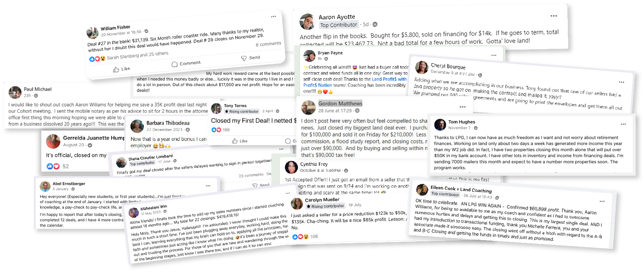Open Cheryl Bourque's profile name link
The height and width of the screenshot is (273, 644).
(448, 66)
